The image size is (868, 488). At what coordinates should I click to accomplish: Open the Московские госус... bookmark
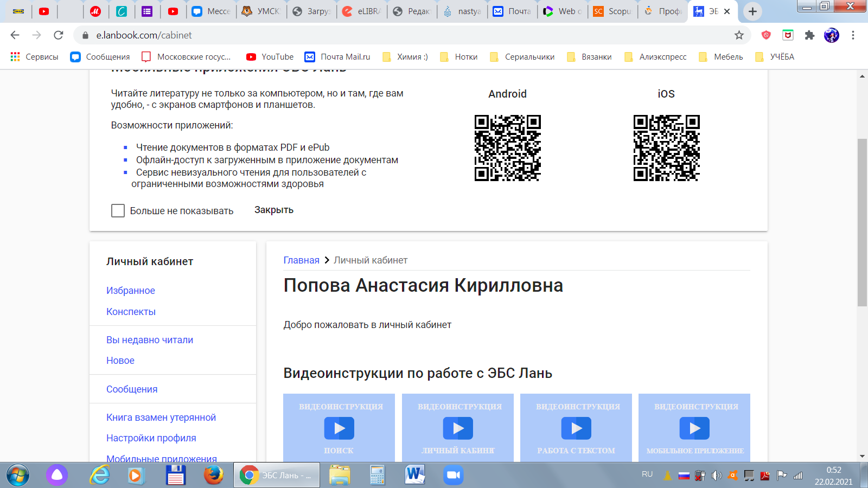(186, 57)
